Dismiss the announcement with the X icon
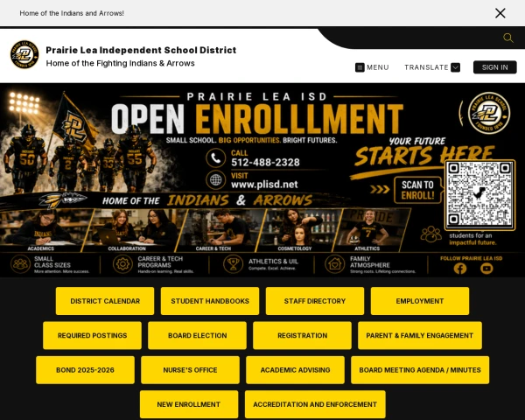 (x=500, y=13)
